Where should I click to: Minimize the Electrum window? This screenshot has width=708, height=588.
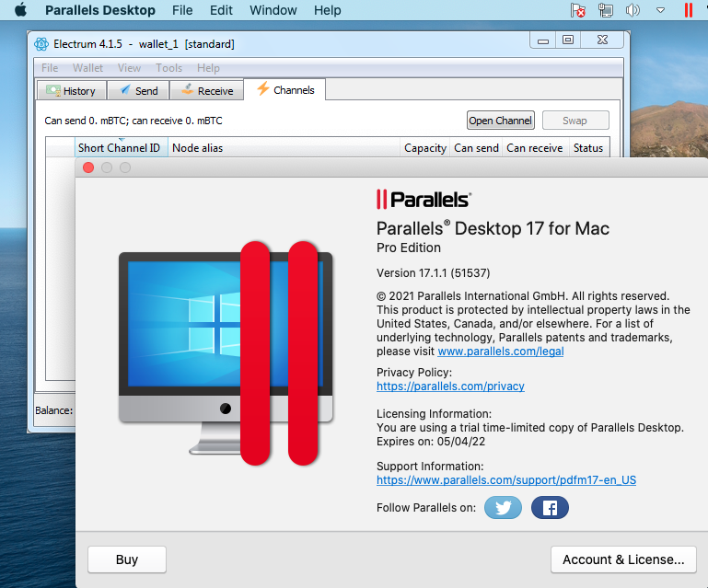[543, 40]
